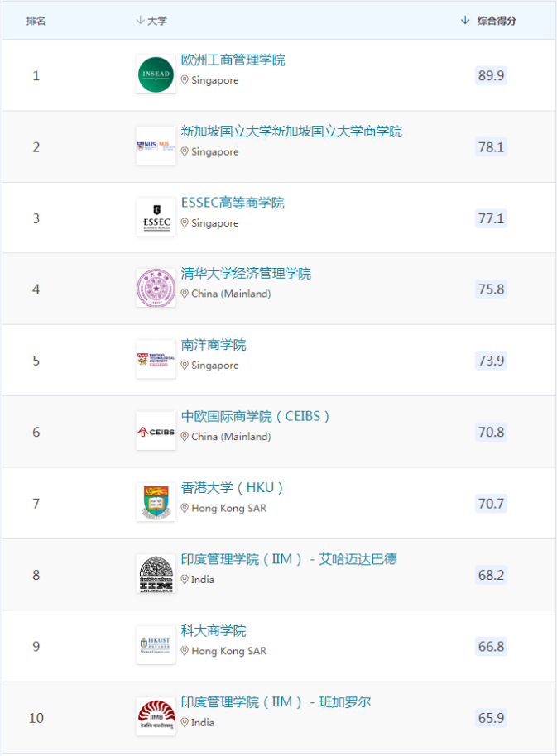557x756 pixels.
Task: Open the HKUST logo thumbnail
Action: coord(156,645)
